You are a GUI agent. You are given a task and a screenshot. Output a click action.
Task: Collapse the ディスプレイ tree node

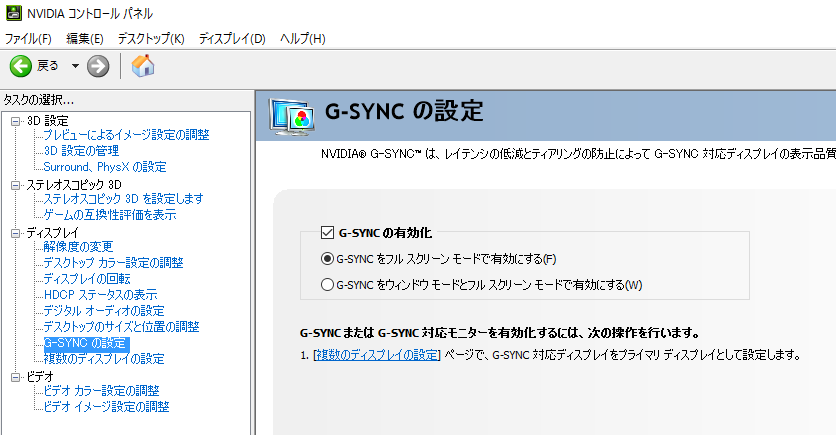(x=15, y=233)
